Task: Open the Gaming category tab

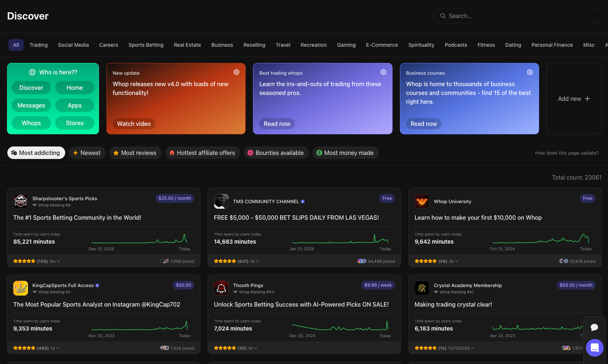Action: click(346, 45)
